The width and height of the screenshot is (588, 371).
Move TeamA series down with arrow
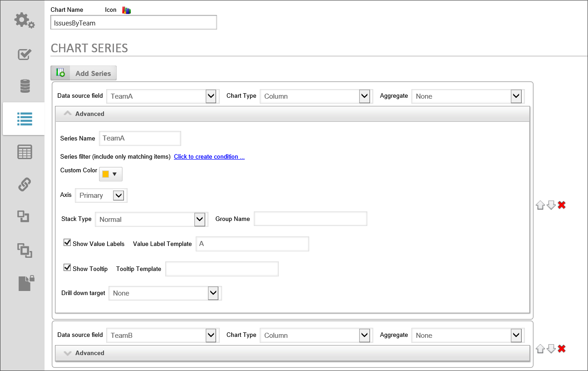click(551, 205)
